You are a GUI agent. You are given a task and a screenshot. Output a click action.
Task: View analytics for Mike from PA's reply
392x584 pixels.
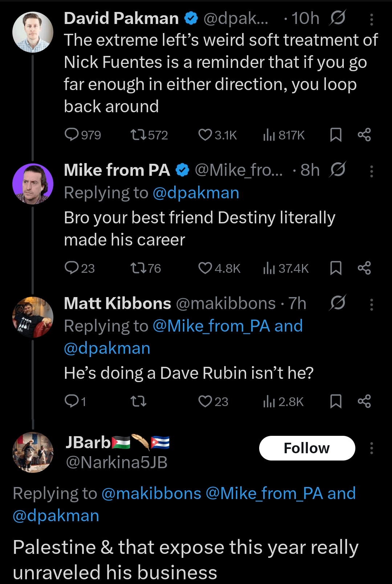coord(269,268)
